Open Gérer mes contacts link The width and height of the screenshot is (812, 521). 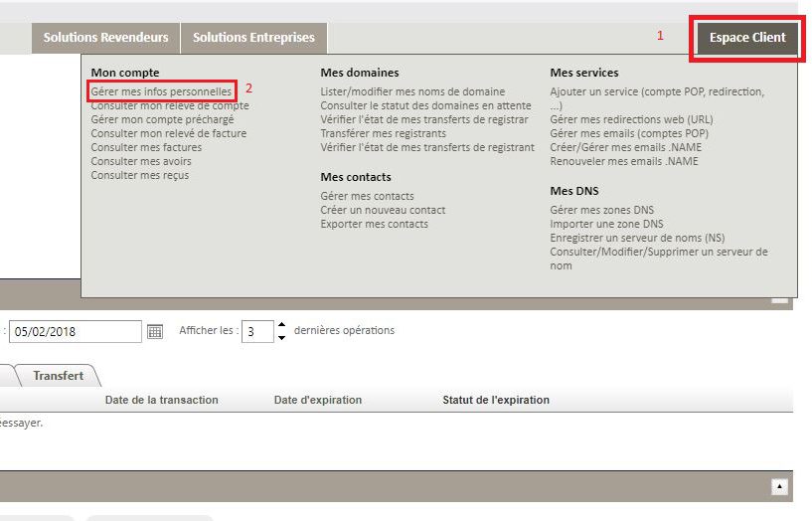tap(367, 196)
